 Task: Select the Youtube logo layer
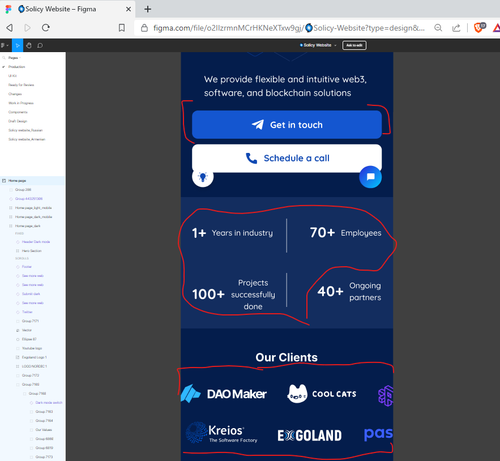(x=32, y=348)
